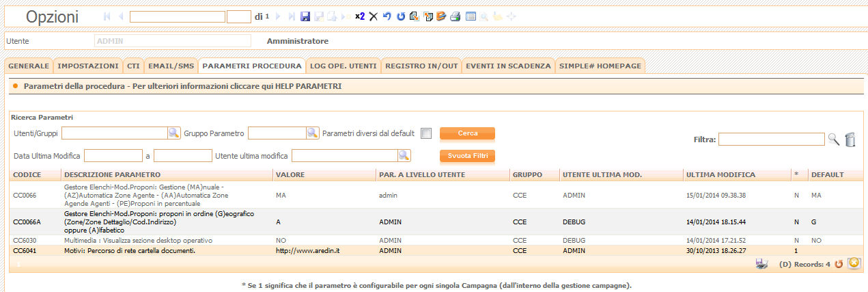Switch to the EMAIL/SMS tab
868x292 pixels.
(x=171, y=66)
